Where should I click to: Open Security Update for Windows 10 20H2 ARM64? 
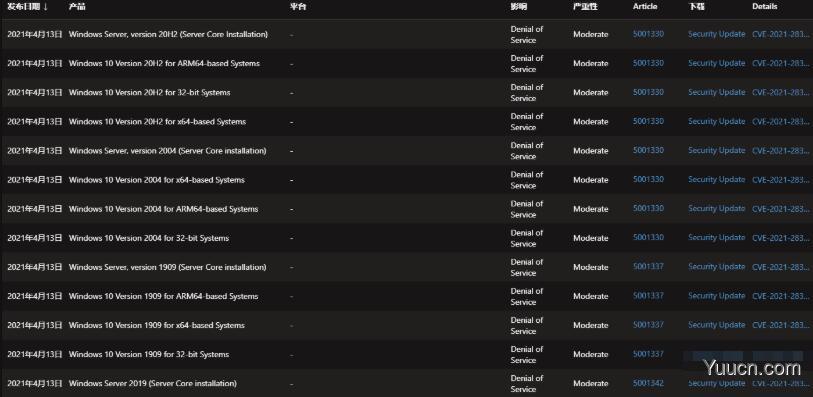pos(717,63)
